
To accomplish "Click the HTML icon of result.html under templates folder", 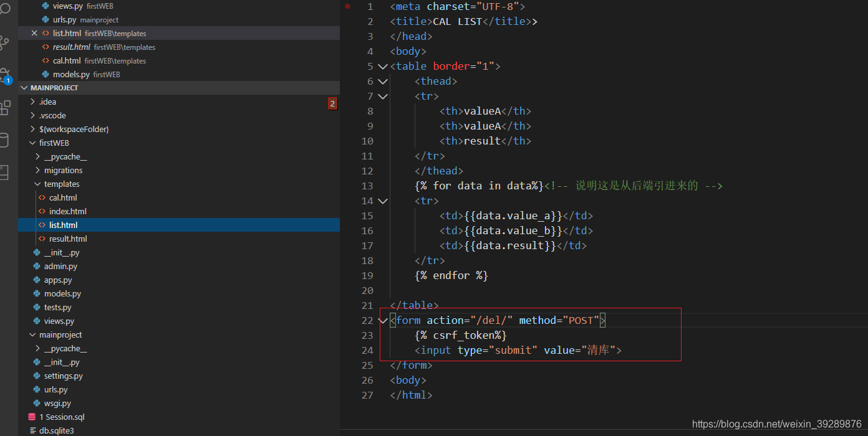I will [42, 239].
